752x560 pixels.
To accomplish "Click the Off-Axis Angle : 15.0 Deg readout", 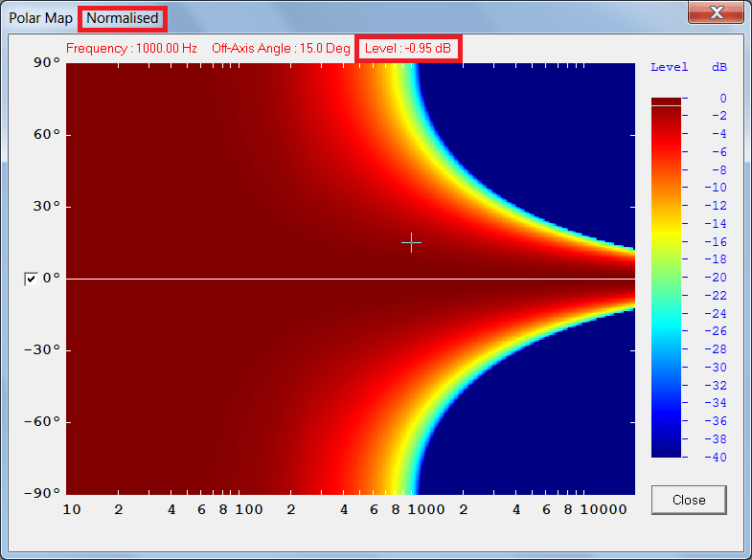I will pyautogui.click(x=281, y=49).
